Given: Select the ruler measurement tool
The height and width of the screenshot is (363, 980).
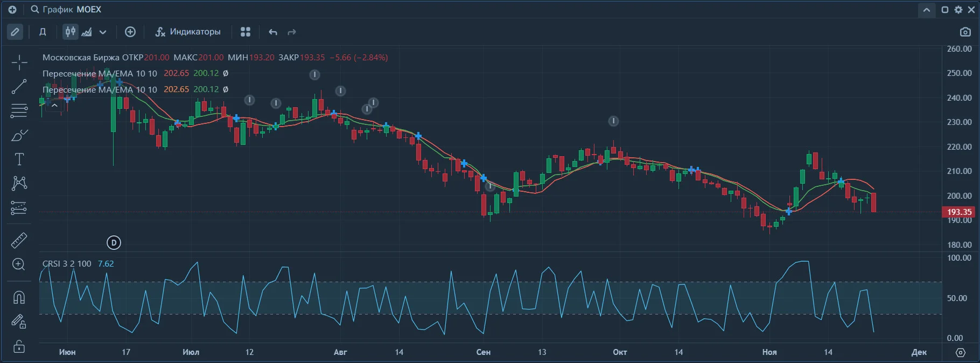Looking at the screenshot, I should (x=19, y=240).
